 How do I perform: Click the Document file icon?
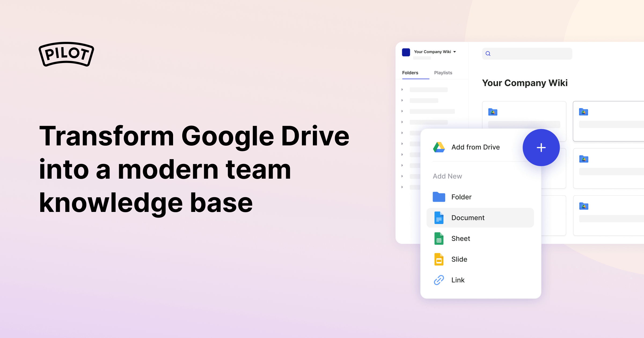(439, 218)
